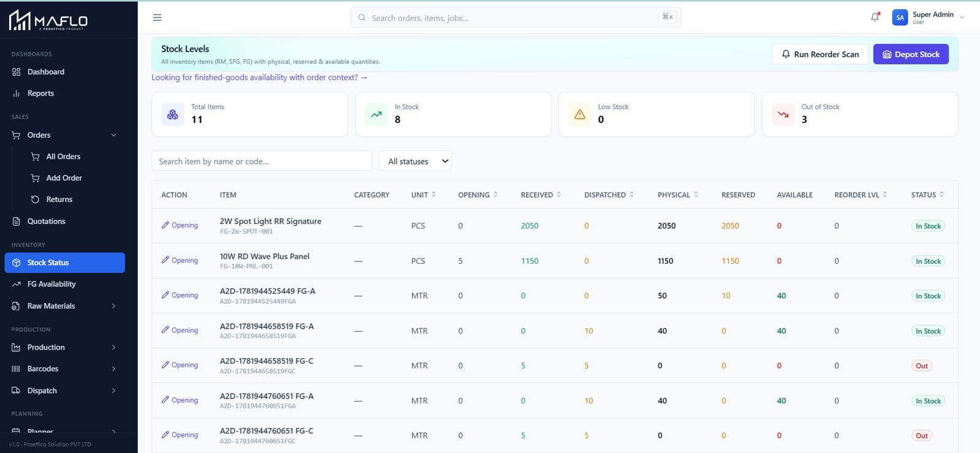Click the In Stock trend-up icon
Image resolution: width=980 pixels, height=453 pixels.
376,114
